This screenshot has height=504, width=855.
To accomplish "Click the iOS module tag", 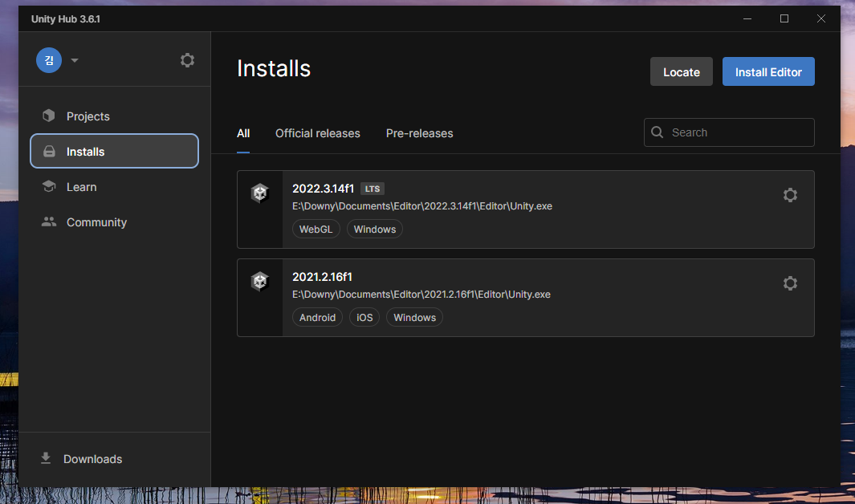I will pyautogui.click(x=364, y=318).
